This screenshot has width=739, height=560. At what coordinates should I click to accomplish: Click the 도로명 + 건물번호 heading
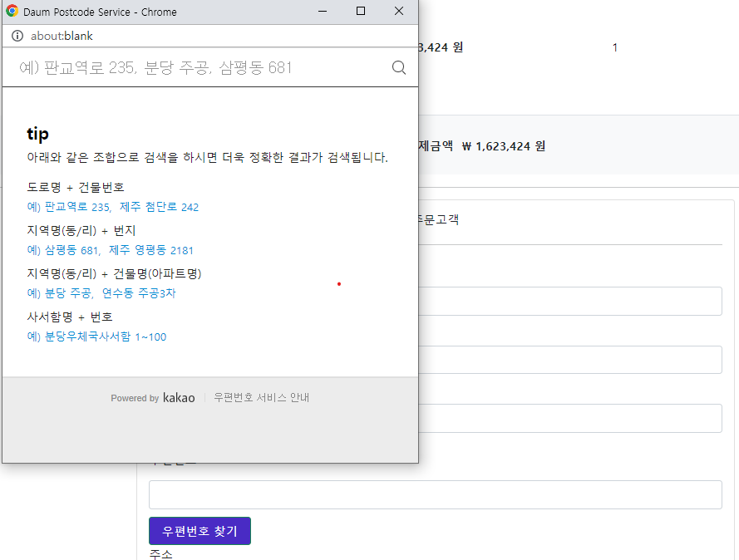76,187
